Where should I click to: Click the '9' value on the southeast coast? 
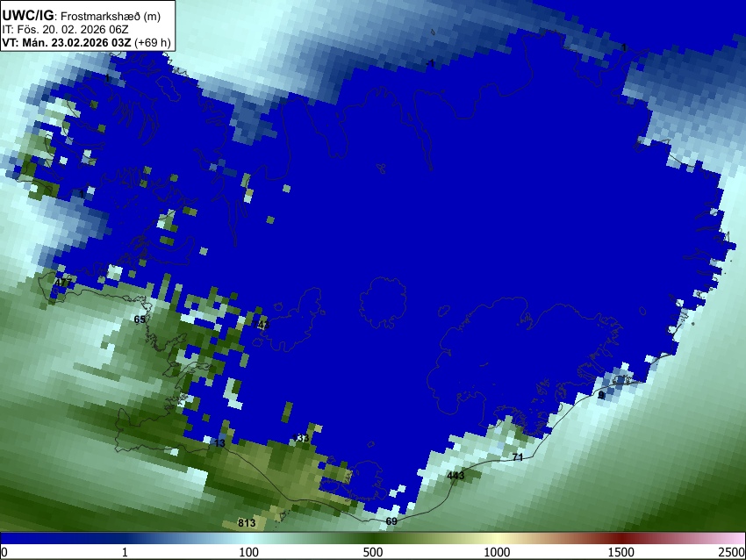click(601, 395)
